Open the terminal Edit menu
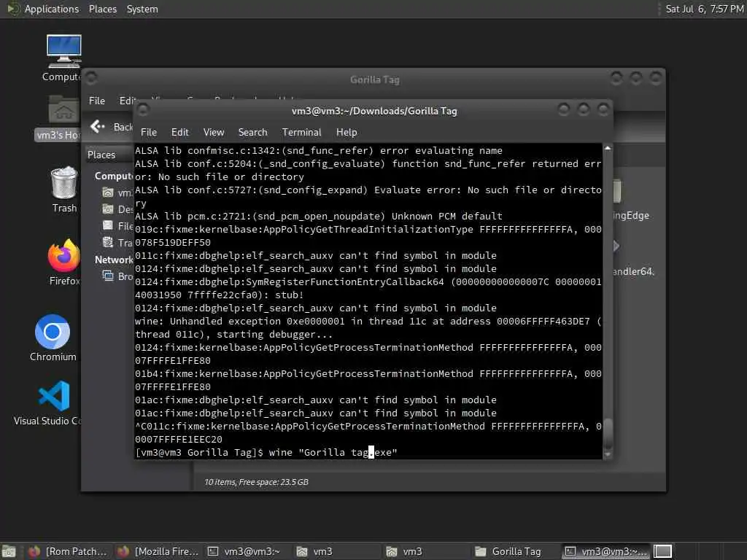Image resolution: width=747 pixels, height=560 pixels. (179, 133)
